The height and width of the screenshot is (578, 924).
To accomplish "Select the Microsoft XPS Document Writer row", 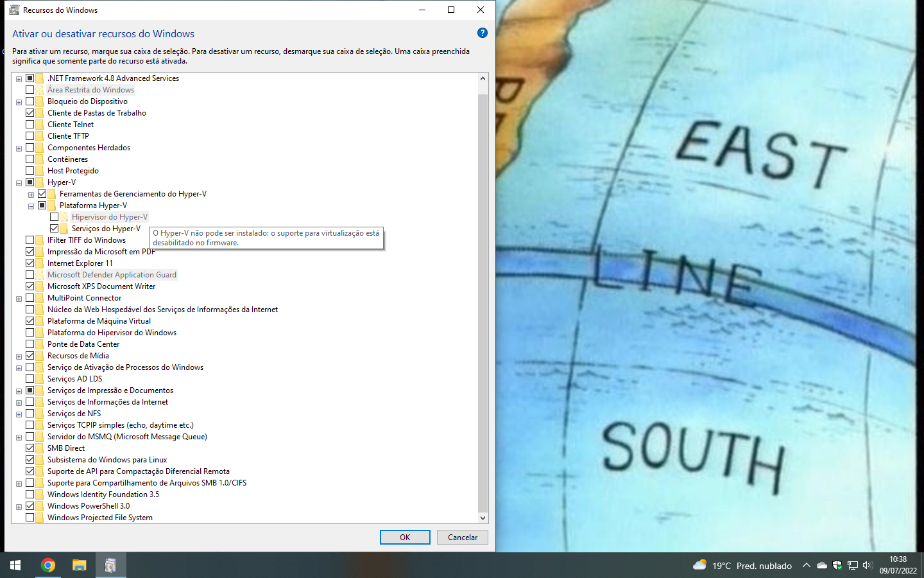I will click(101, 286).
